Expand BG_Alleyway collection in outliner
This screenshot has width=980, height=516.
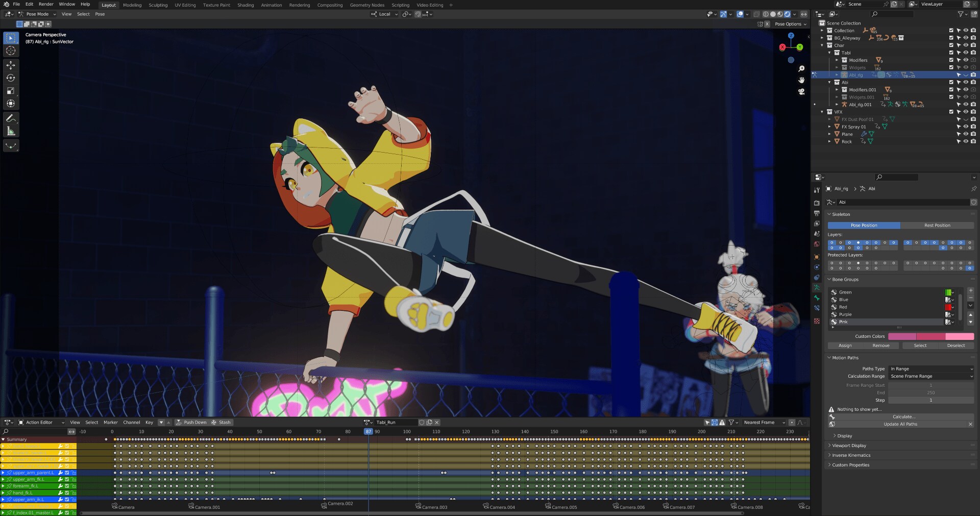pos(822,38)
